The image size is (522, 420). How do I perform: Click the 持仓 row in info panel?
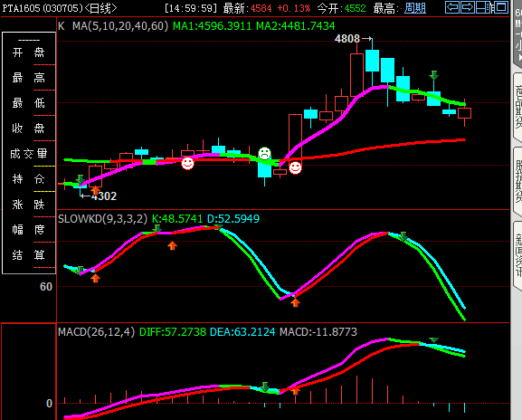click(x=29, y=179)
